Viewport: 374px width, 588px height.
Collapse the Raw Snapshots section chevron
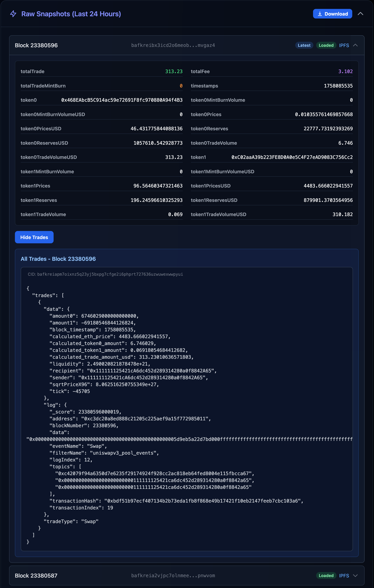click(360, 14)
